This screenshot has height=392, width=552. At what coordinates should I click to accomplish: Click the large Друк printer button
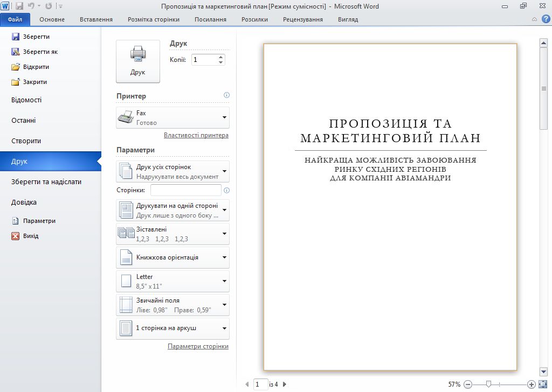click(x=138, y=61)
